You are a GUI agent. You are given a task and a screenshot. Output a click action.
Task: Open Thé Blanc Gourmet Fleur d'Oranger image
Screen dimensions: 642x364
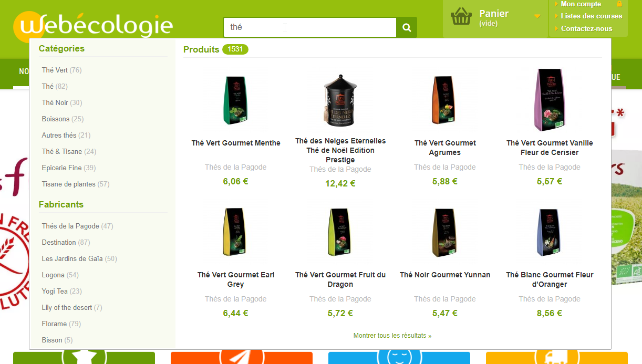coord(550,232)
